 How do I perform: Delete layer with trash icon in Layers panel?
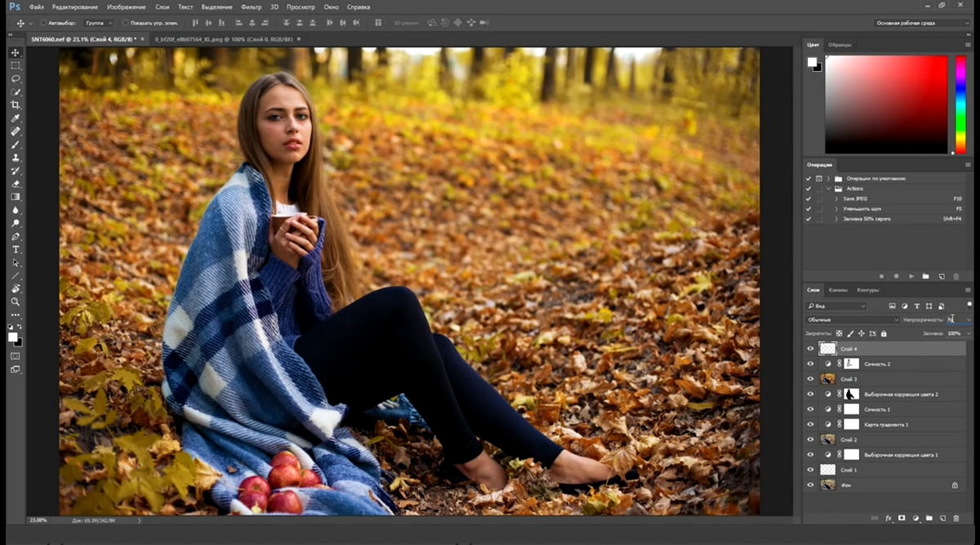click(x=956, y=518)
